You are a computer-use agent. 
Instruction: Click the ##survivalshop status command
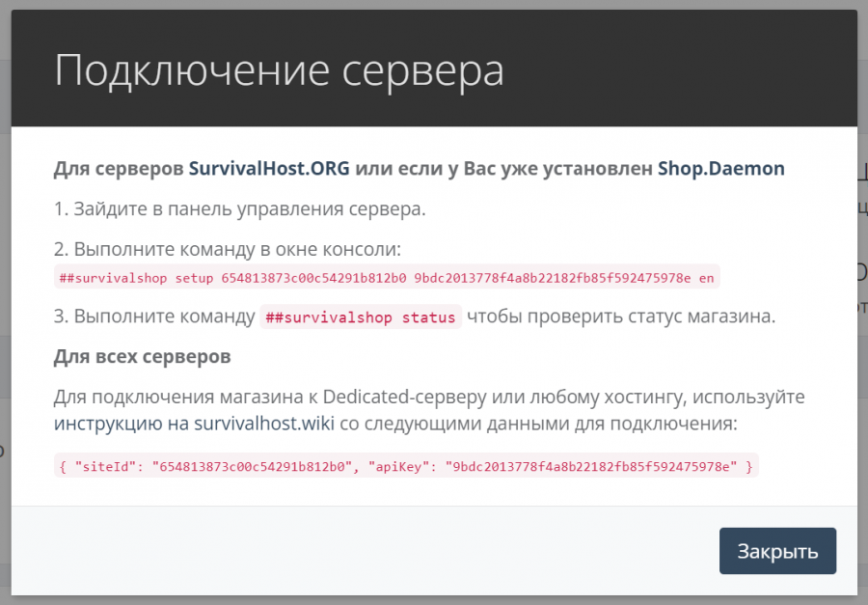pos(361,317)
